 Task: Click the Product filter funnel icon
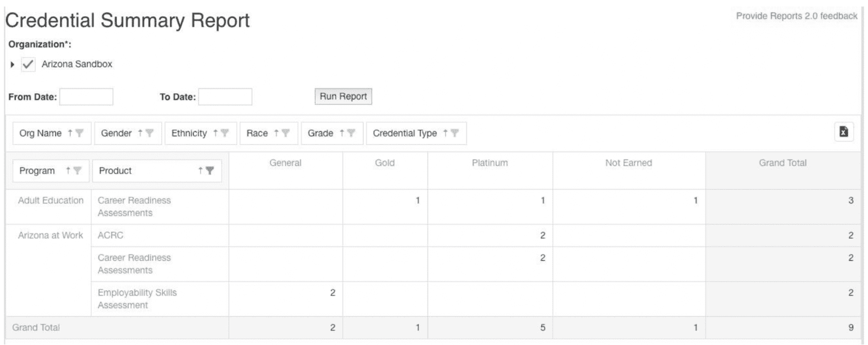pyautogui.click(x=210, y=171)
